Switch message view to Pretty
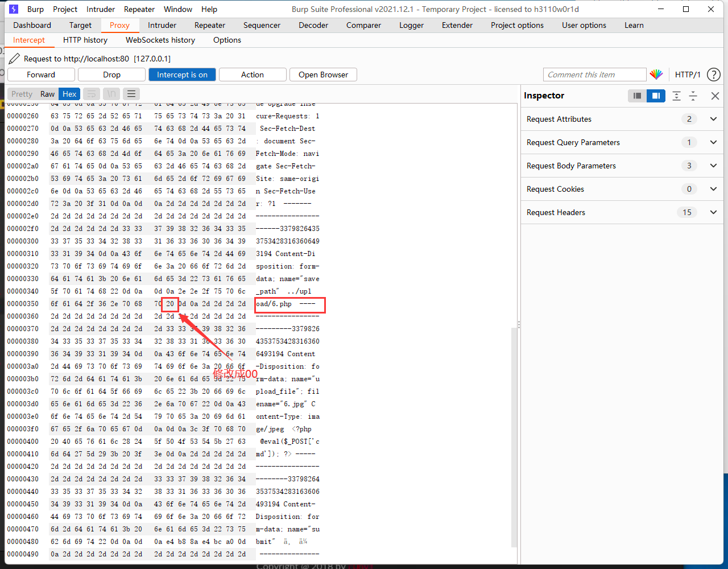Image resolution: width=728 pixels, height=569 pixels. click(22, 94)
